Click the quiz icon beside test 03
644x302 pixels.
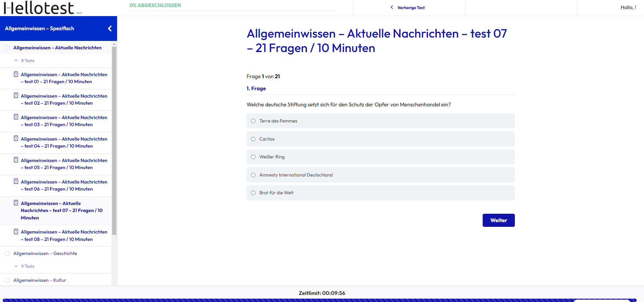coord(16,117)
